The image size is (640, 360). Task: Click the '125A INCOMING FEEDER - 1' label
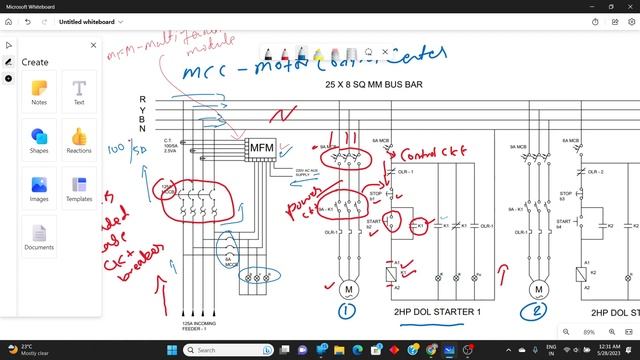199,326
